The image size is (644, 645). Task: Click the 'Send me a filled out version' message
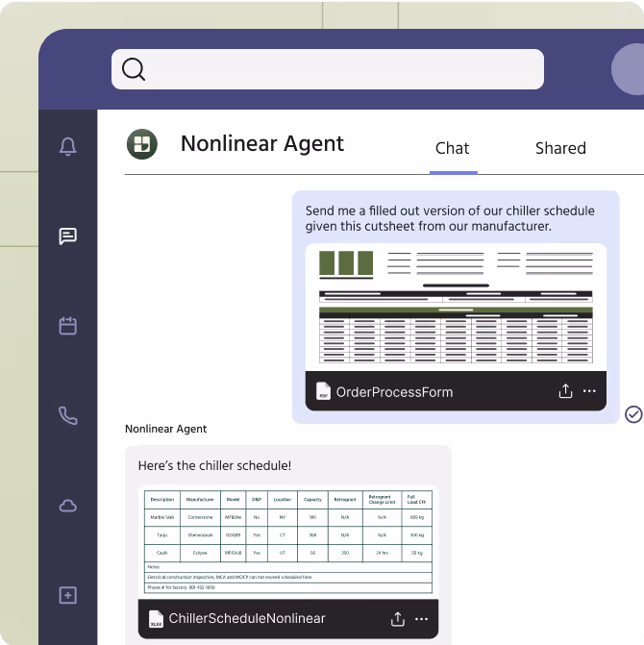point(450,218)
